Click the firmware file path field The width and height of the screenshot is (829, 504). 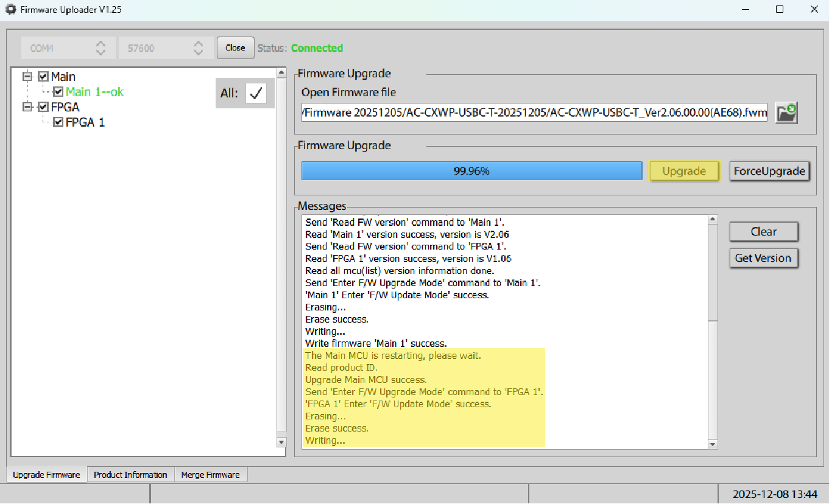tap(534, 113)
